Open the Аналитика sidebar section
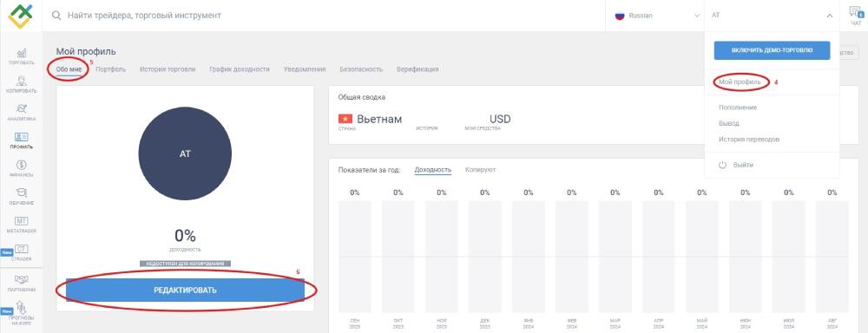Image resolution: width=868 pixels, height=333 pixels. point(21,112)
